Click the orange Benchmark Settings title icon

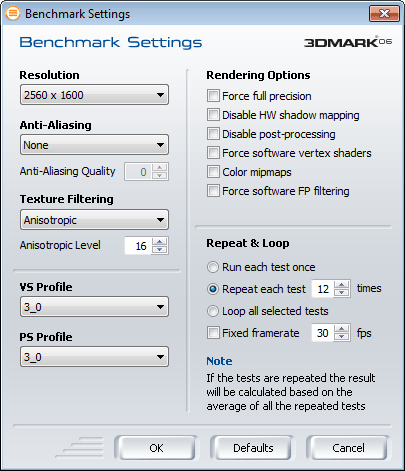click(x=13, y=13)
